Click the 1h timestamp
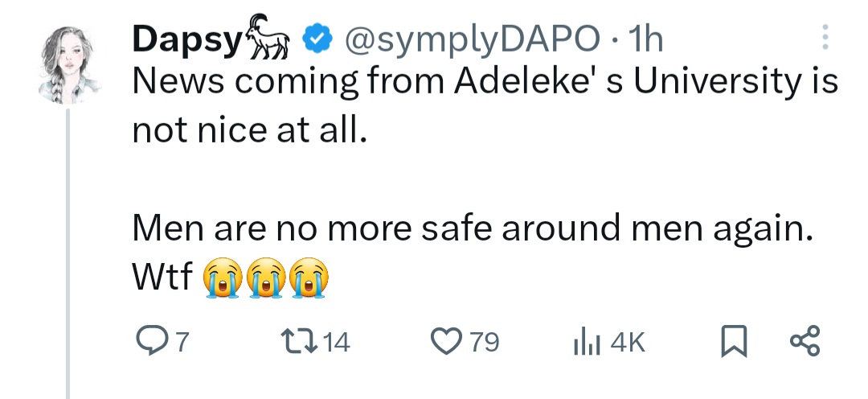868x399 pixels. point(647,38)
